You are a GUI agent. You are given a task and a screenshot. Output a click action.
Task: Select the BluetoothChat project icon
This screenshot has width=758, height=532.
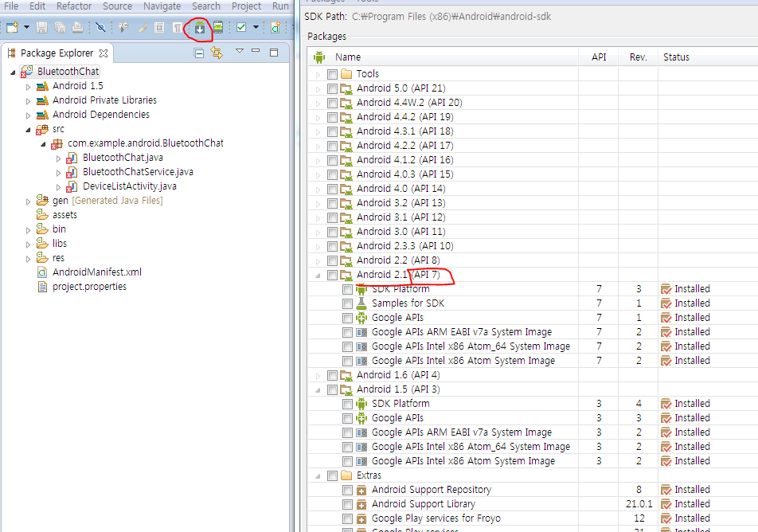click(26, 72)
